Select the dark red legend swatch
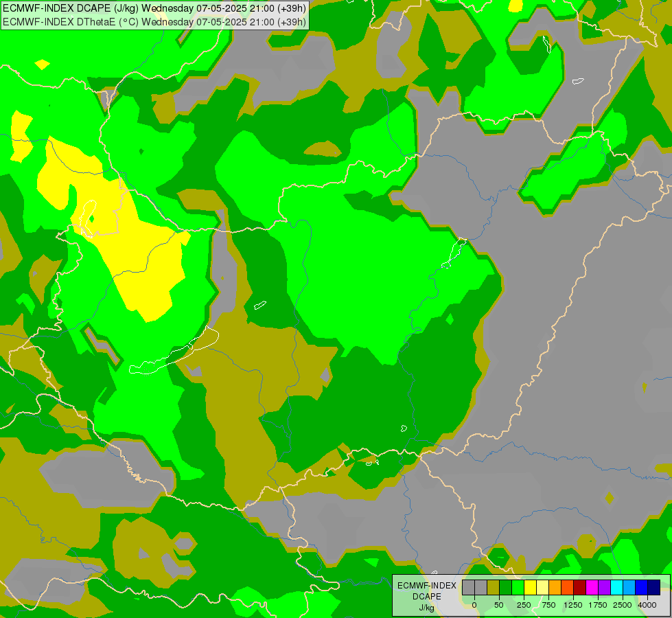 point(580,588)
